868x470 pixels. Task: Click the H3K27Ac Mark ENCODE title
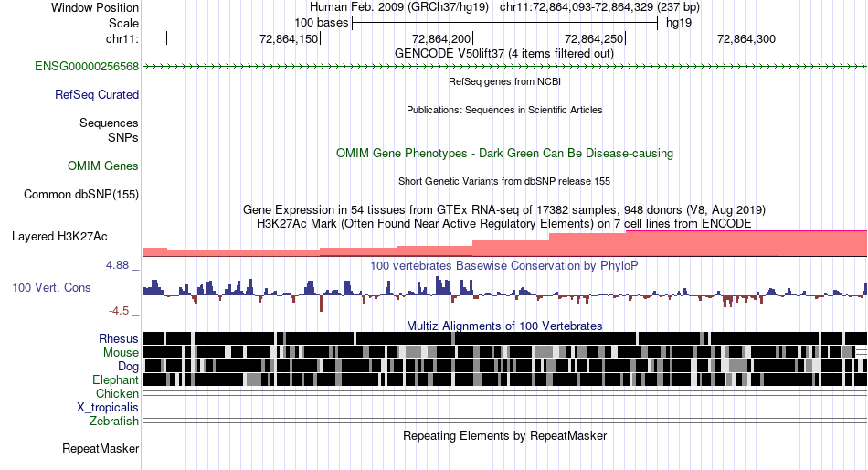(504, 223)
